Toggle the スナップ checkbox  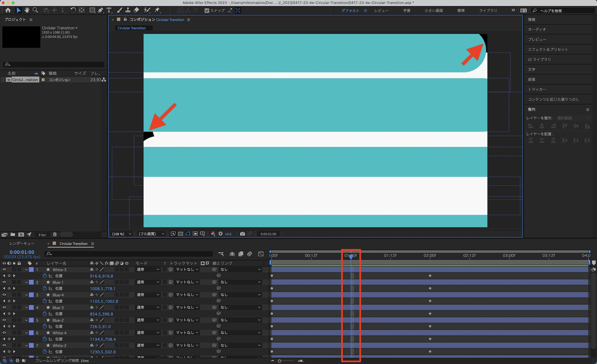coord(207,10)
